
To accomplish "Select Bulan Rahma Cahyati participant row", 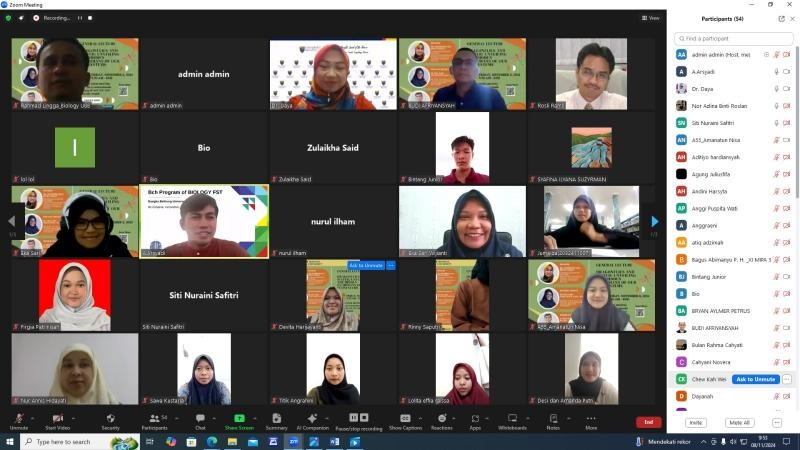I will click(x=733, y=345).
